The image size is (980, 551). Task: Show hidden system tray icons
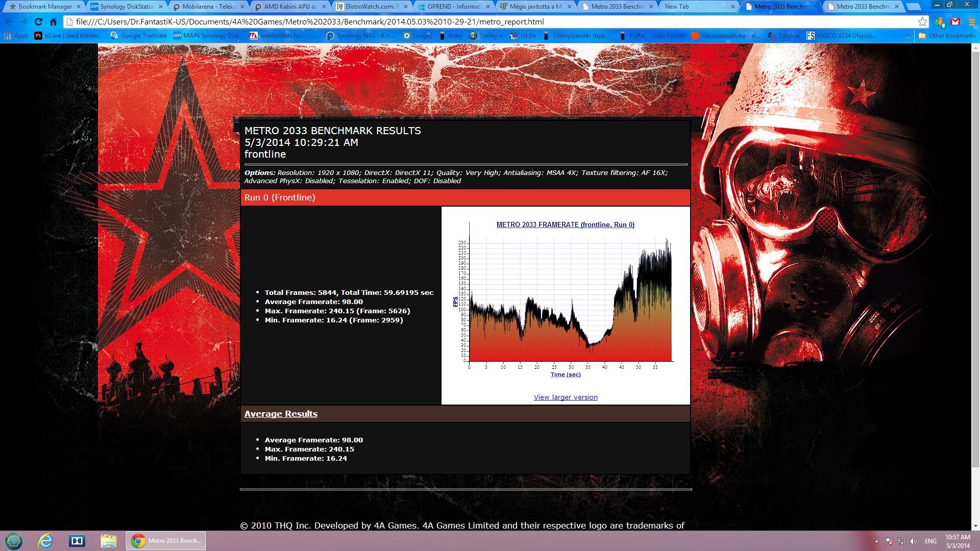click(x=876, y=541)
